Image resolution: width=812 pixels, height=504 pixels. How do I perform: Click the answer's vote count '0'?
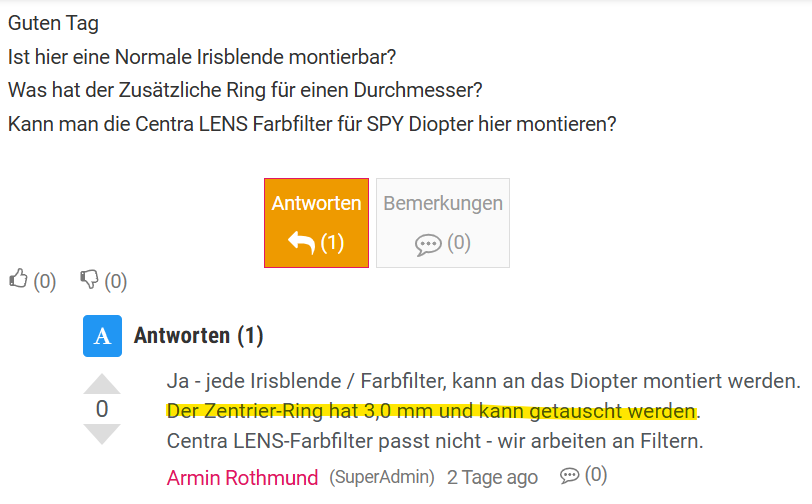point(101,409)
